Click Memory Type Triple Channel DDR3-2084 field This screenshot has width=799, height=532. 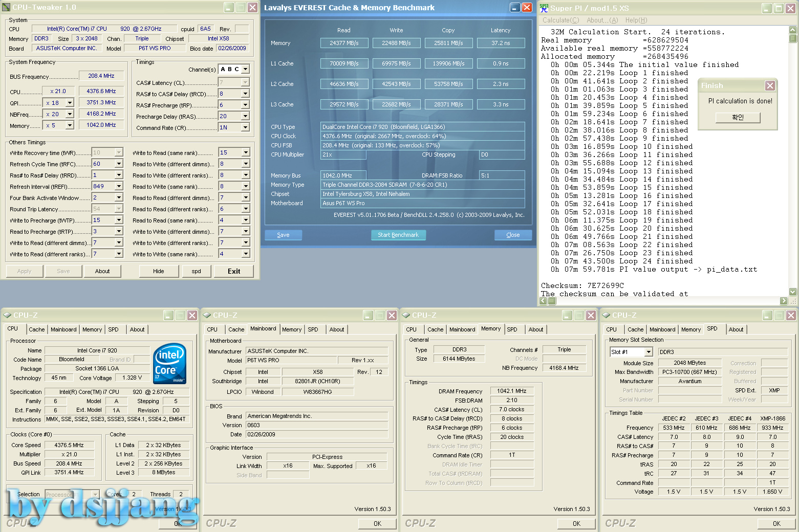tap(422, 185)
